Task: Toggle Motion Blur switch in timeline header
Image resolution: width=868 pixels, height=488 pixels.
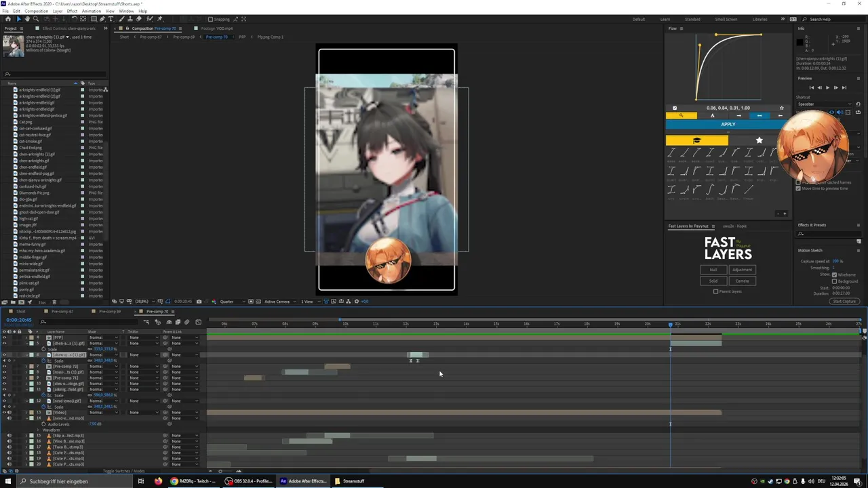Action: tap(186, 322)
